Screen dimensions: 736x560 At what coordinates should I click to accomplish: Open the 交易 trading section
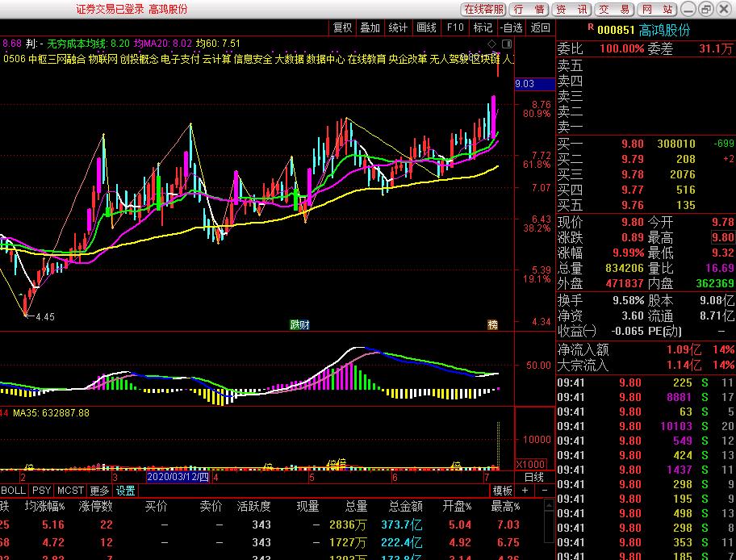(614, 10)
